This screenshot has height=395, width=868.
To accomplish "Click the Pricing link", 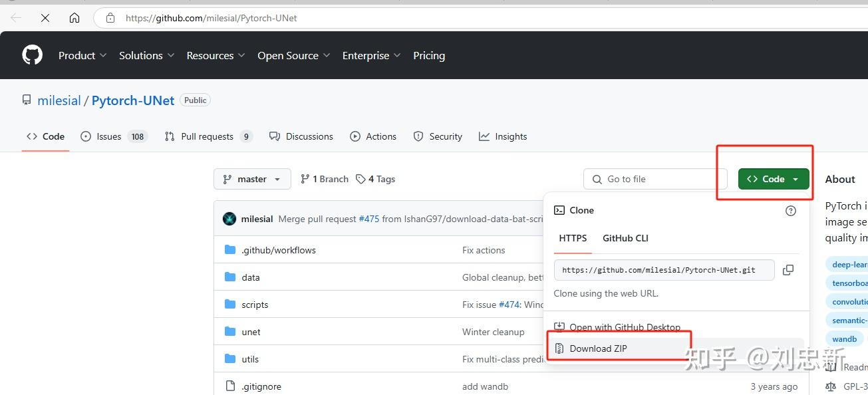I will click(429, 56).
